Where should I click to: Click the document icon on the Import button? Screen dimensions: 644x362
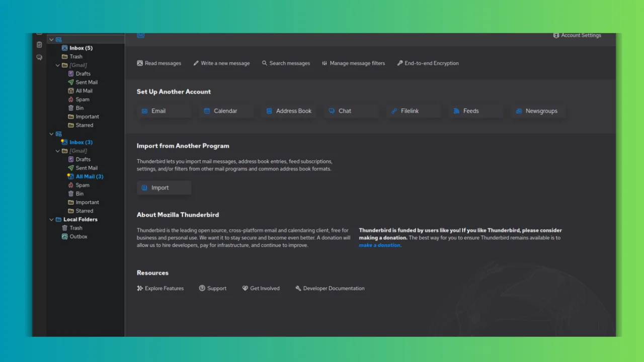click(144, 188)
